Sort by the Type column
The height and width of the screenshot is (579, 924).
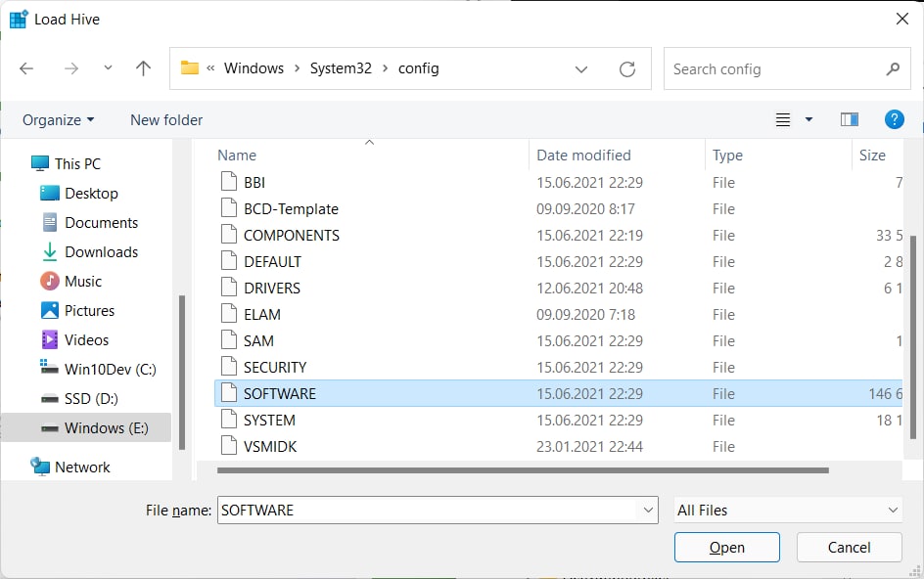click(x=727, y=155)
